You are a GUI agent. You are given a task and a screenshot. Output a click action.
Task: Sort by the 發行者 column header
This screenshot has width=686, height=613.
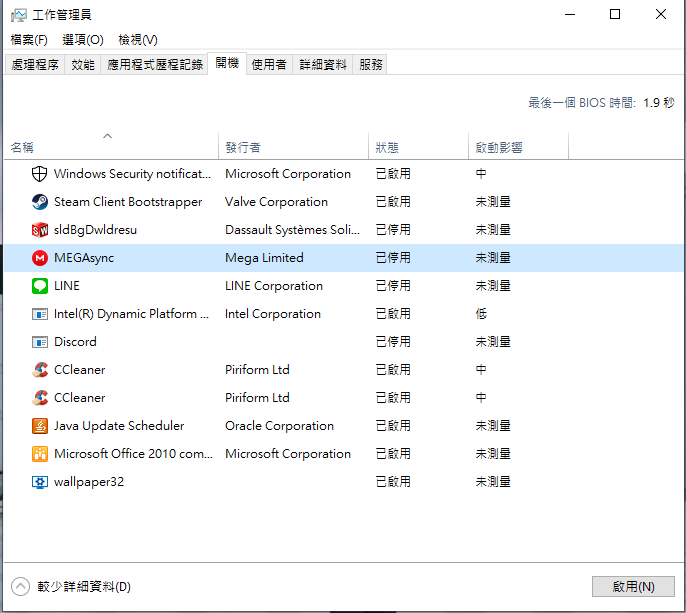pyautogui.click(x=293, y=145)
